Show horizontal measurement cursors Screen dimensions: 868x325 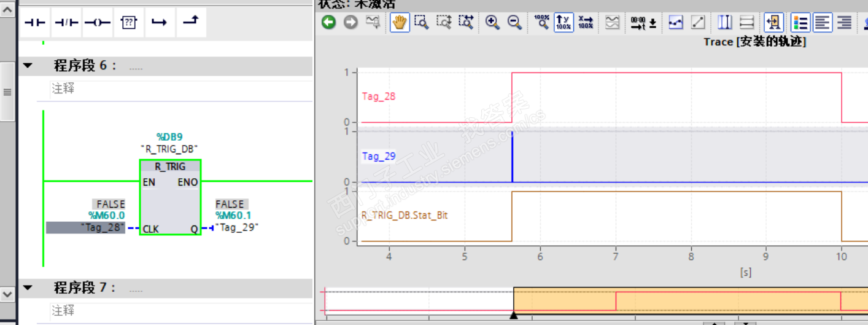coord(746,23)
